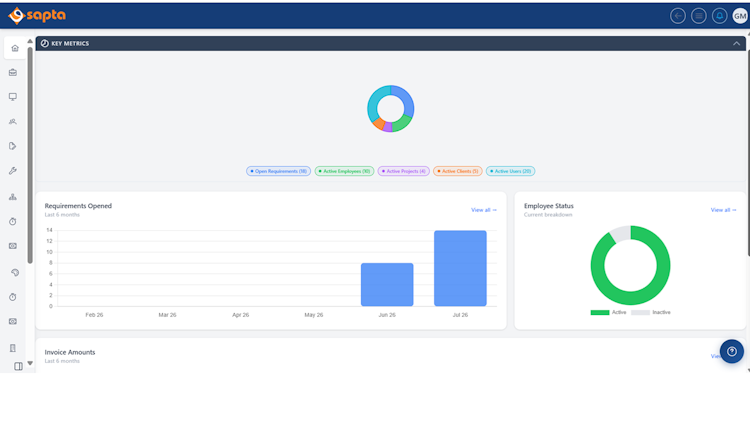Open the hamburger menu in the header
The width and height of the screenshot is (750, 425).
pos(699,16)
